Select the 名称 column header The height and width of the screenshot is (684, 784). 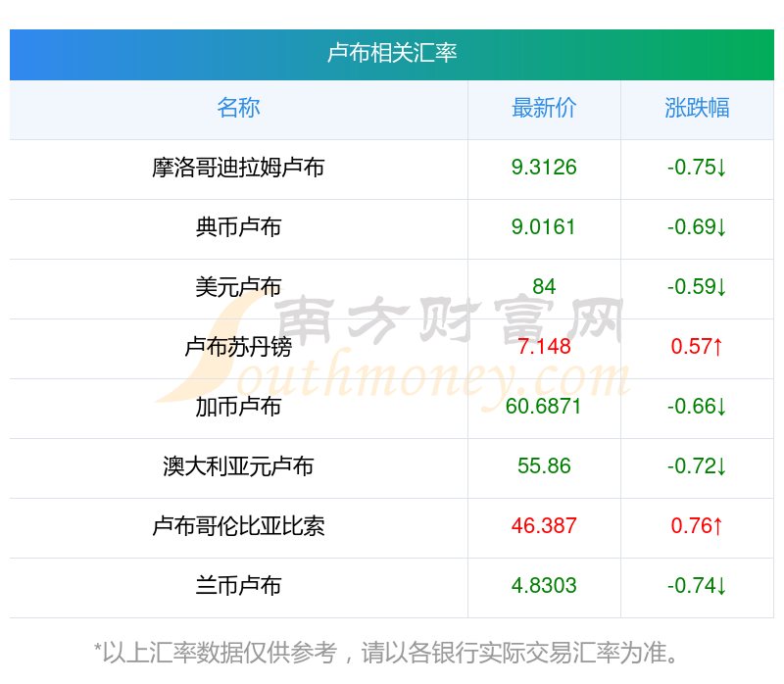[238, 108]
